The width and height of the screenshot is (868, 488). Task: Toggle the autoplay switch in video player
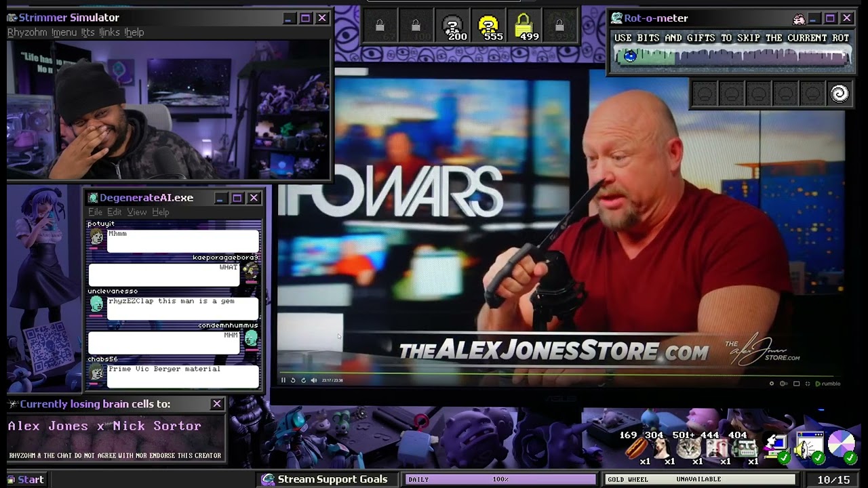[784, 384]
